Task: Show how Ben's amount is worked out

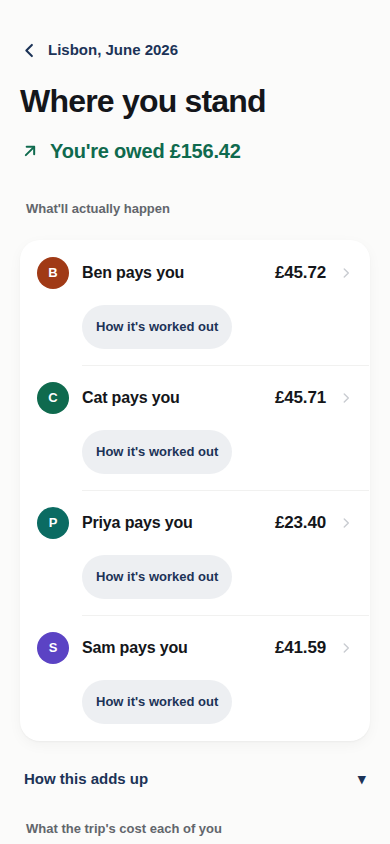Action: point(157,327)
